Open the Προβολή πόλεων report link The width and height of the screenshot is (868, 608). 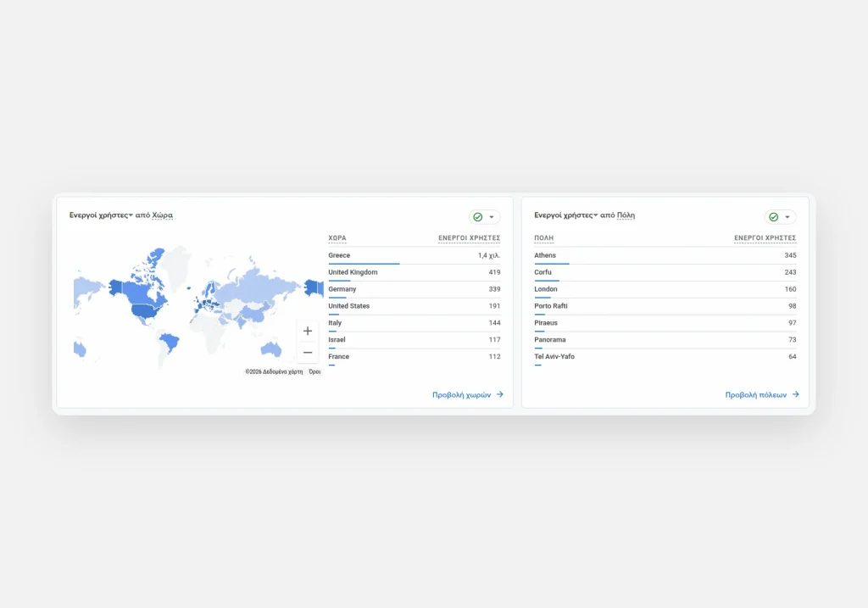[x=762, y=395]
